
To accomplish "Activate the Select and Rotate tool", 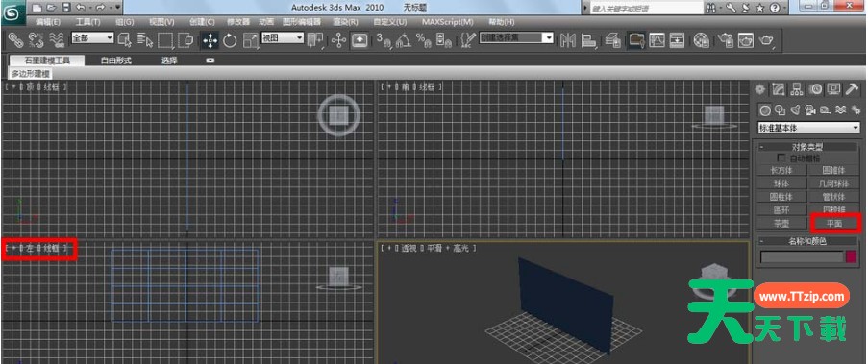I will tap(230, 39).
